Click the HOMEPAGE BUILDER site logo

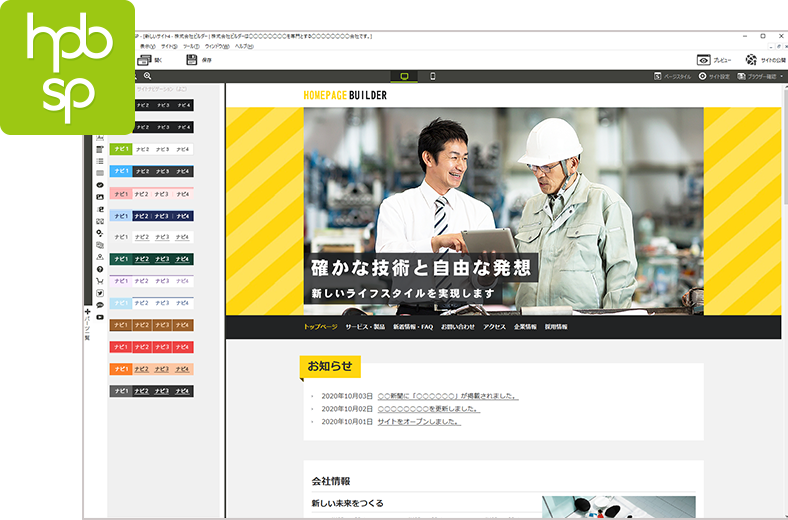345,95
